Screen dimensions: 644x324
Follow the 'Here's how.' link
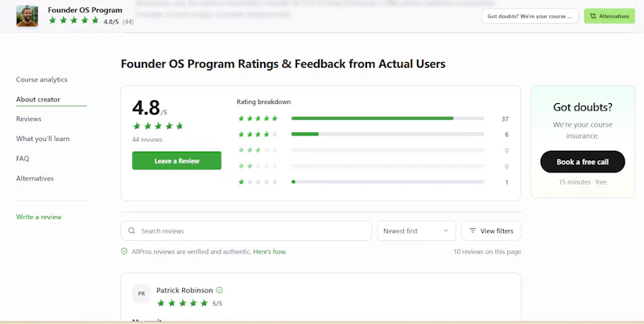pos(270,251)
